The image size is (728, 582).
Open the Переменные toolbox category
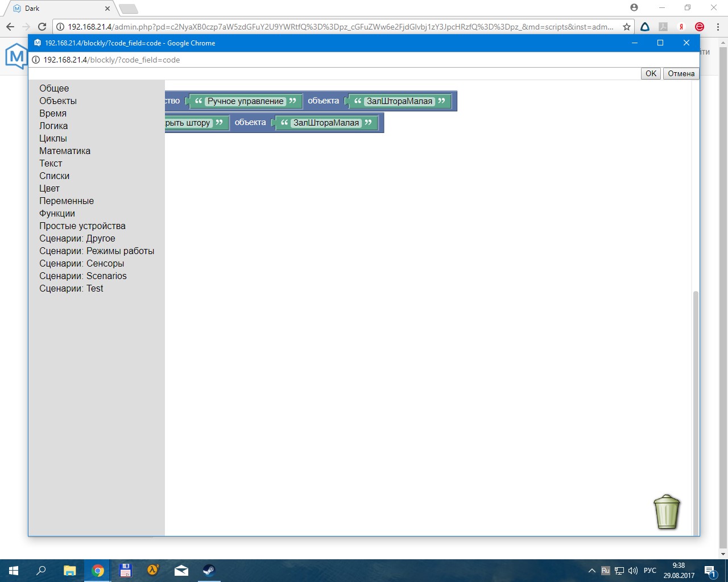[67, 201]
